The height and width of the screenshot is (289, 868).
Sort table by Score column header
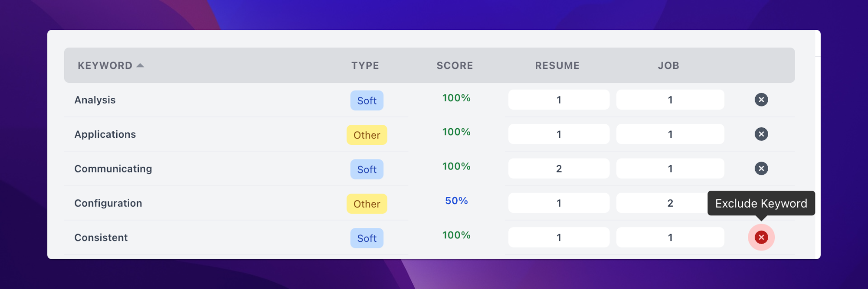coord(455,66)
